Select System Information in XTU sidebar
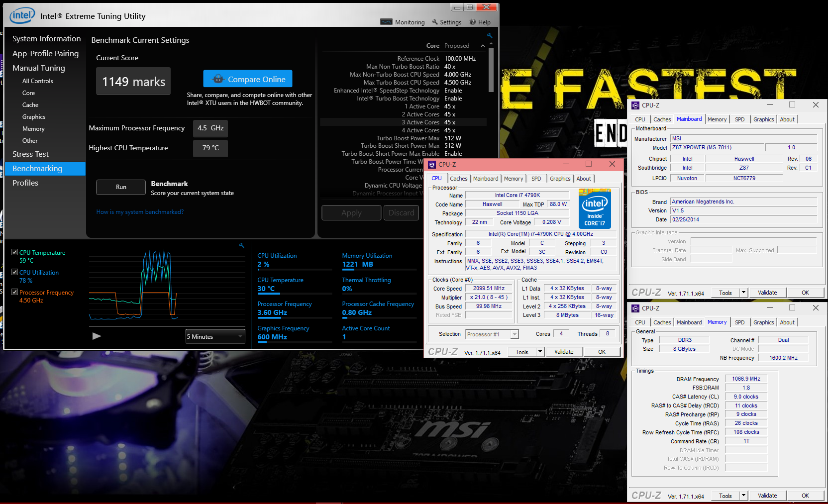Screen dimensions: 828x504 coord(46,38)
